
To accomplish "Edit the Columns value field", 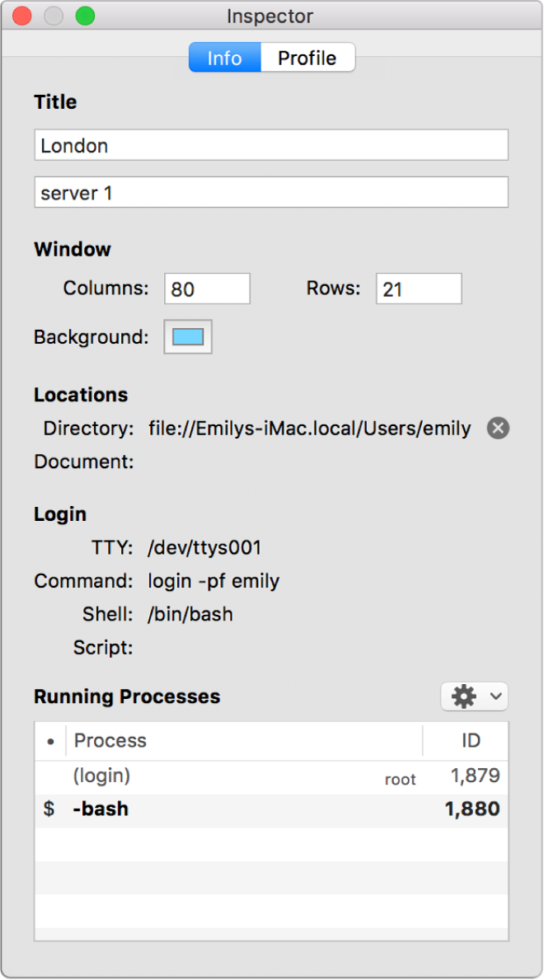I will (207, 289).
